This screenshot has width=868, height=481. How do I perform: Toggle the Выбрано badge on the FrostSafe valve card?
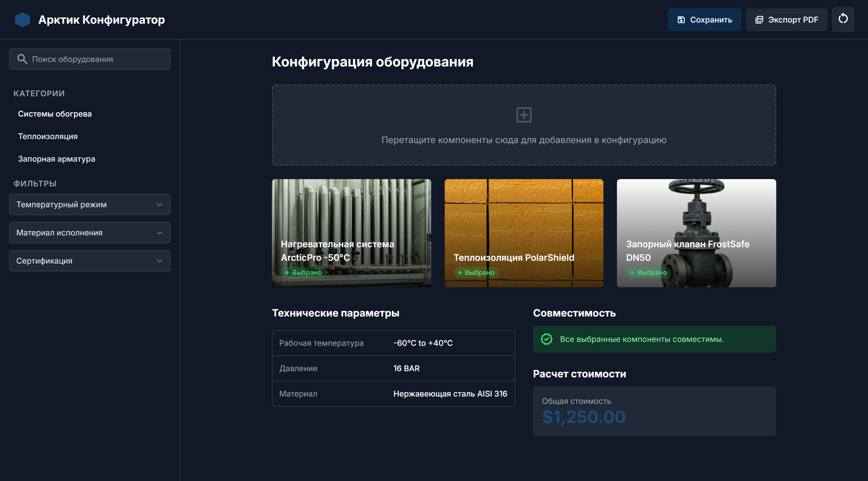tap(648, 272)
